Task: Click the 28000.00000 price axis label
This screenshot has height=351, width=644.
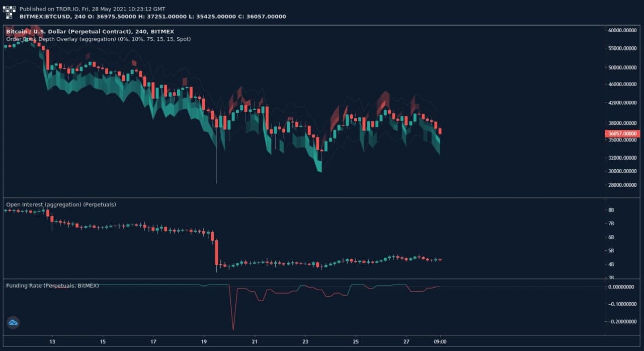Action: pyautogui.click(x=622, y=185)
